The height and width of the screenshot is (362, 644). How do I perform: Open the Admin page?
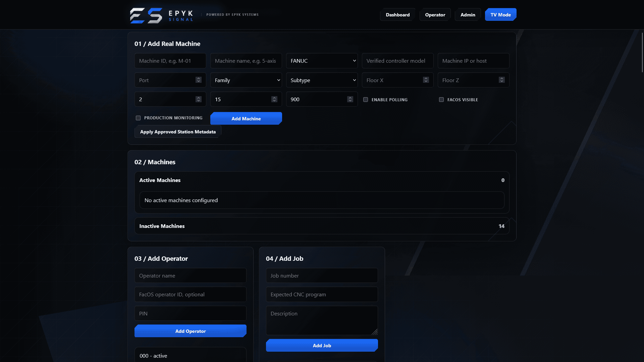click(468, 15)
